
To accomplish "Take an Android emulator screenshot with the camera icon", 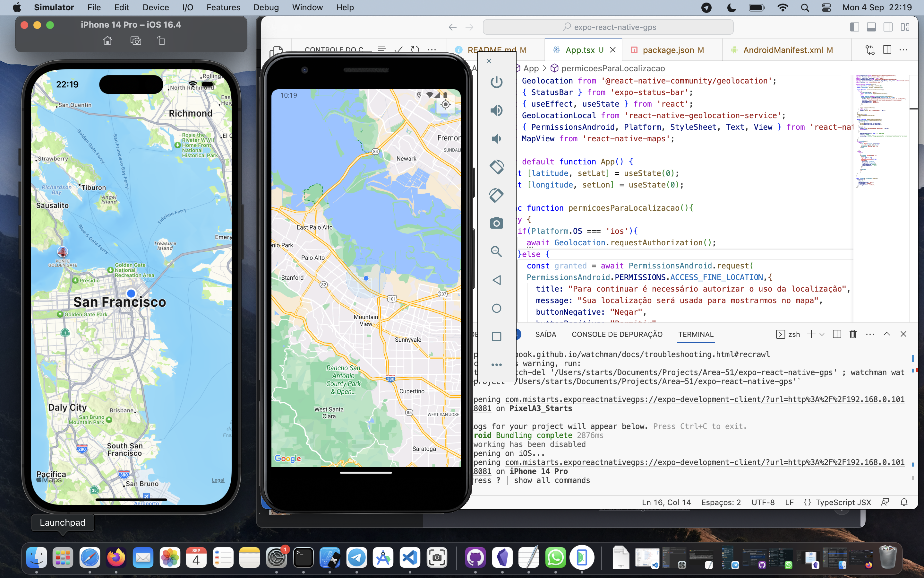I will tap(496, 223).
